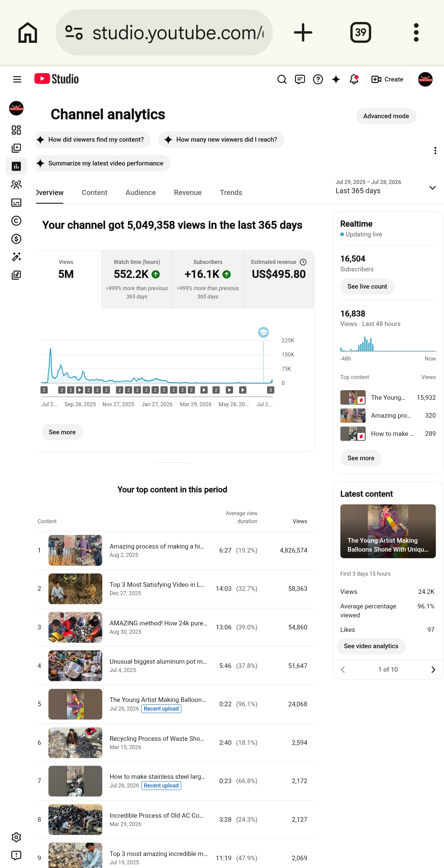444x868 pixels.
Task: Open the help question mark icon
Action: [318, 79]
